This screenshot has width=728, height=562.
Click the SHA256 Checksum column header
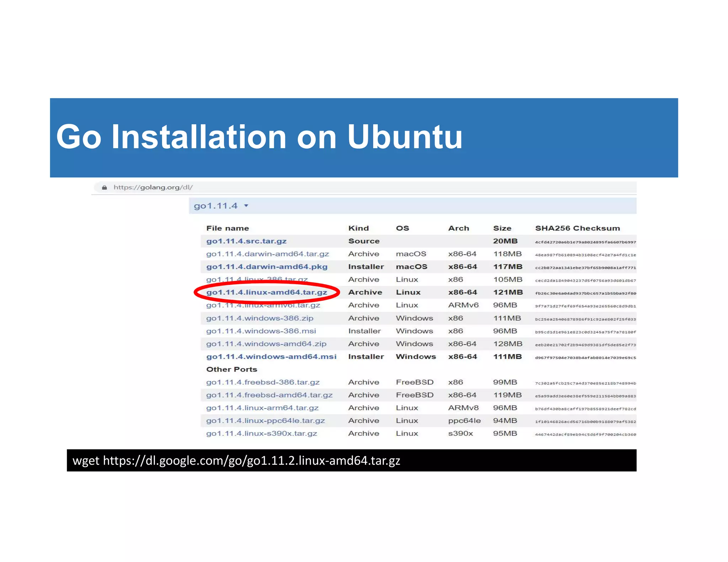point(577,228)
